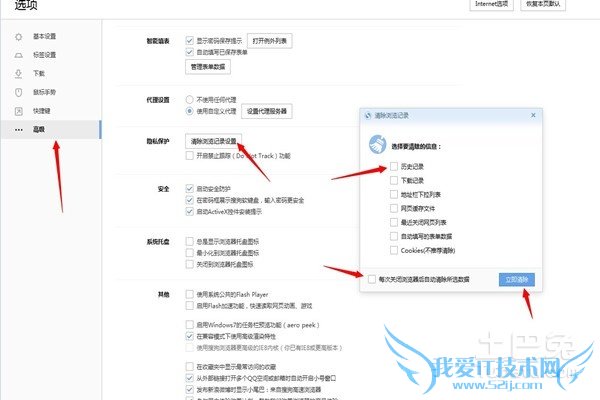This screenshot has height=400, width=600.
Task: Check 历史记录 in the clear dialog
Action: 394,166
